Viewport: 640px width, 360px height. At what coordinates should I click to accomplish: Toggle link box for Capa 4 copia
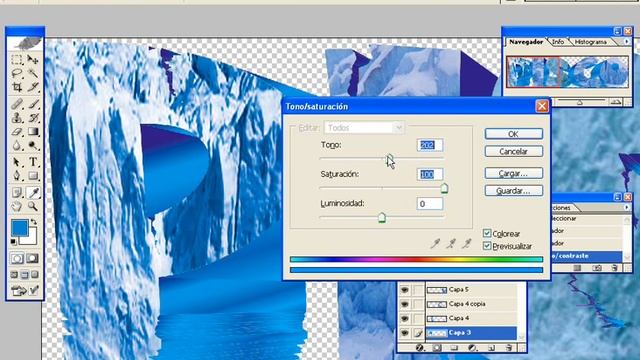pos(418,304)
